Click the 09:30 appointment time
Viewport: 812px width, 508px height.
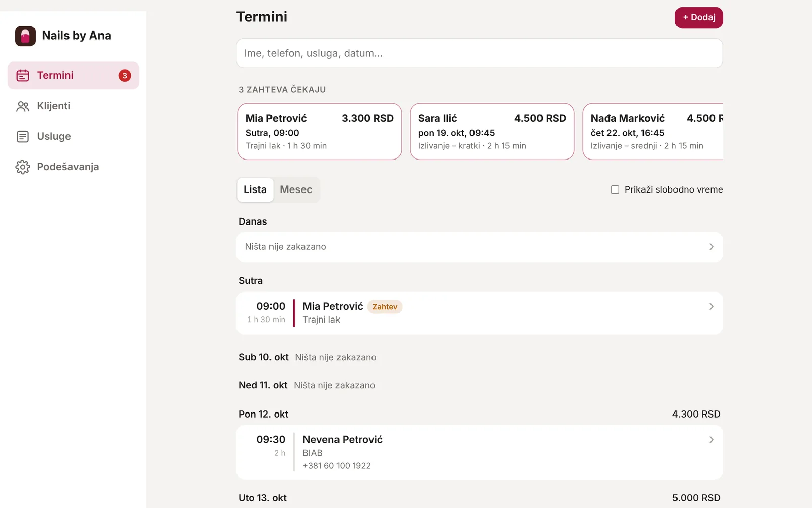(x=271, y=440)
